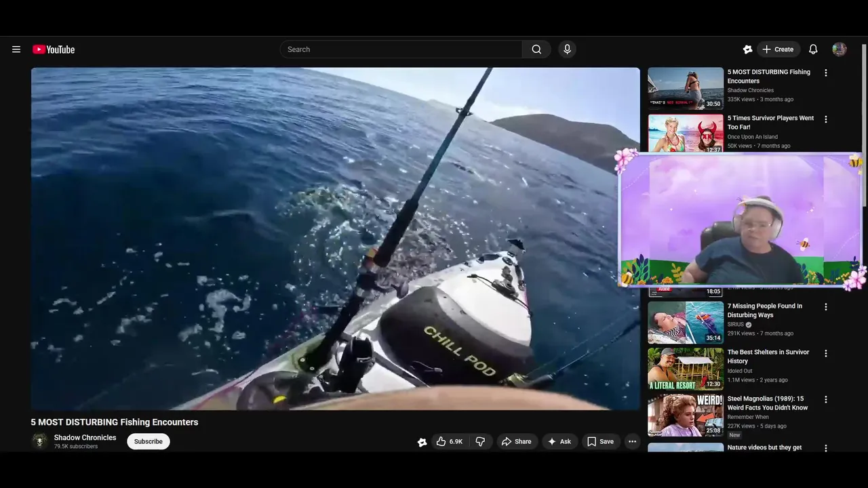The image size is (868, 488).
Task: Dislike the video
Action: point(480,442)
